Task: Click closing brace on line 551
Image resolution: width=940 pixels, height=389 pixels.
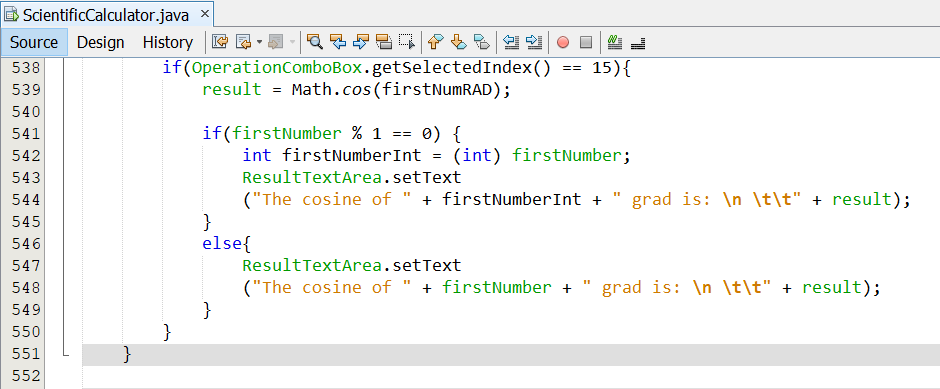Action: coord(127,354)
